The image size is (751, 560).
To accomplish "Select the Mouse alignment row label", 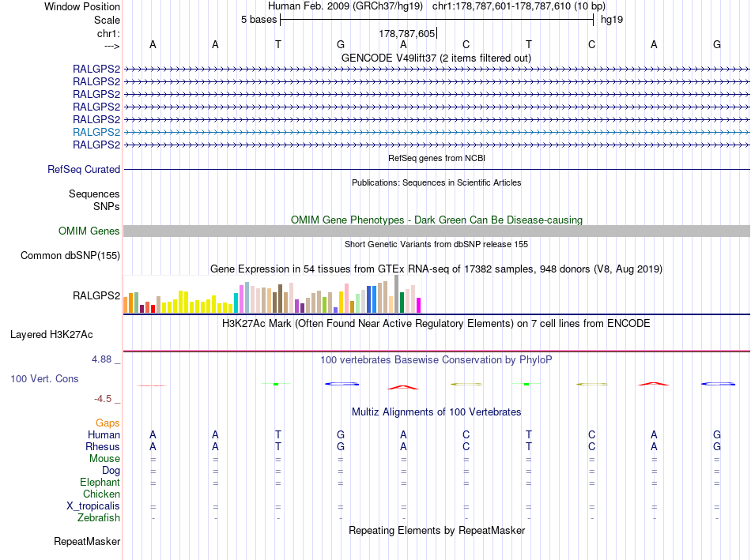I will (x=104, y=459).
